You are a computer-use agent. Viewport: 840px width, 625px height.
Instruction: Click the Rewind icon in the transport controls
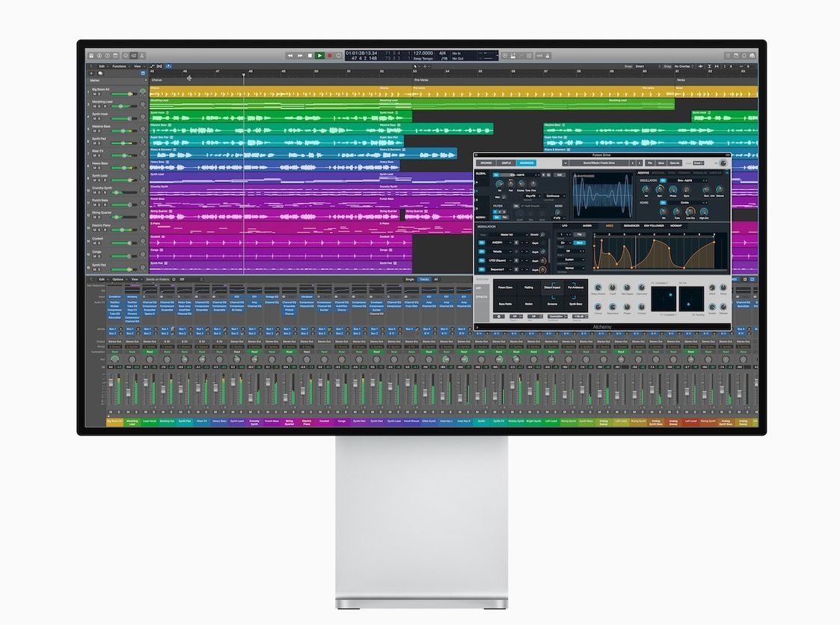coord(290,55)
